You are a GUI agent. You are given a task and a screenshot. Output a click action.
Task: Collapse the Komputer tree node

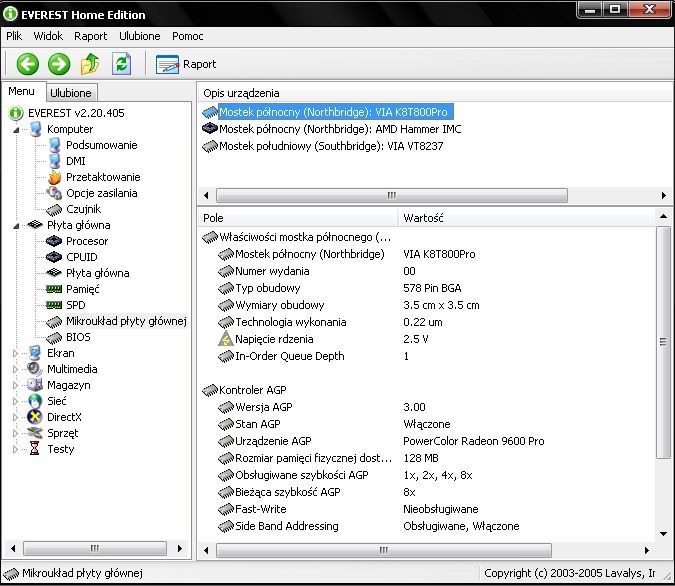[16, 130]
